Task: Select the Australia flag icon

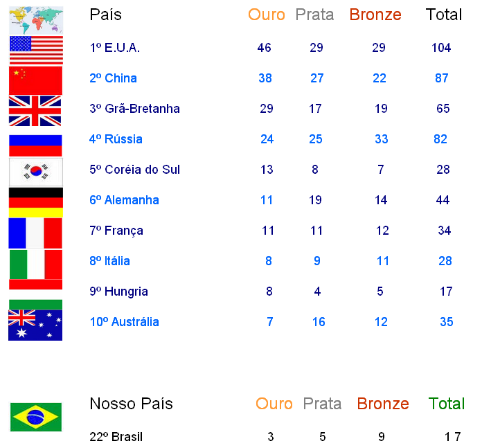Action: click(35, 325)
